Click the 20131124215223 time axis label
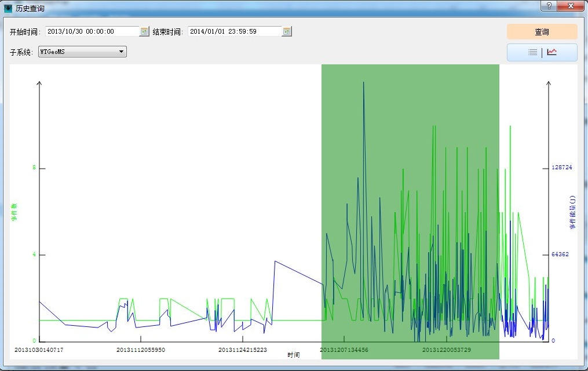This screenshot has width=588, height=371. pos(243,350)
